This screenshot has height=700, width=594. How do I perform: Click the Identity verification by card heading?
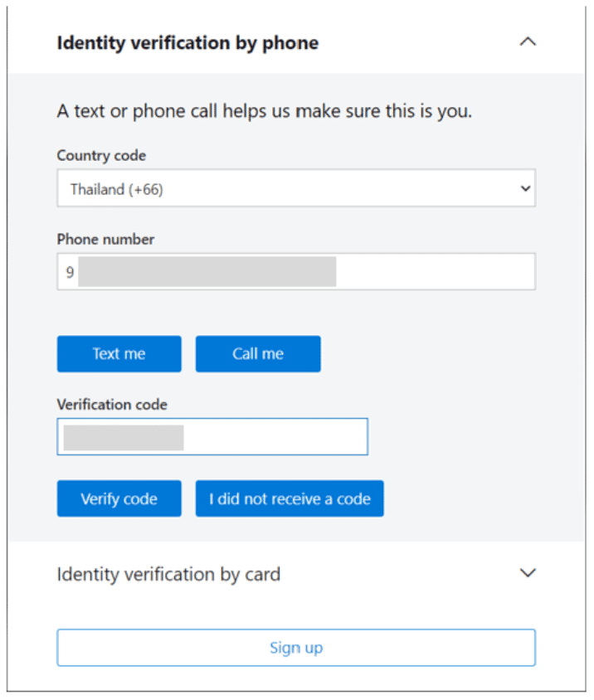[x=168, y=574]
